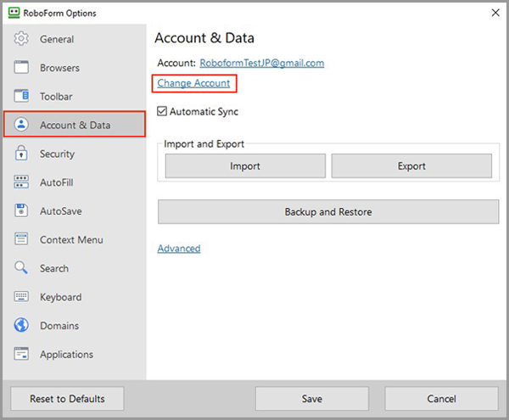Click the Browsers window icon
This screenshot has height=420, width=509.
(x=21, y=68)
